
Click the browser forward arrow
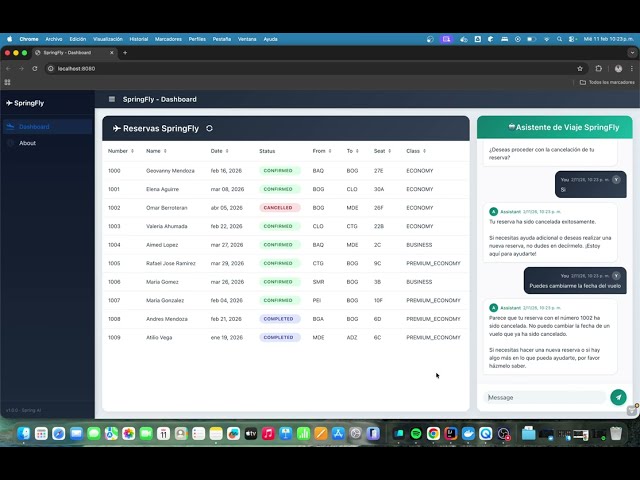pos(21,69)
